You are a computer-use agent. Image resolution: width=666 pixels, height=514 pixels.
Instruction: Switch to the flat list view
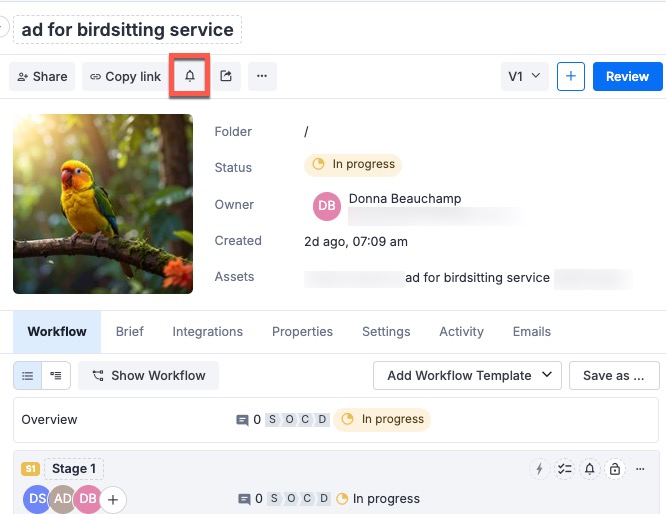click(x=28, y=375)
